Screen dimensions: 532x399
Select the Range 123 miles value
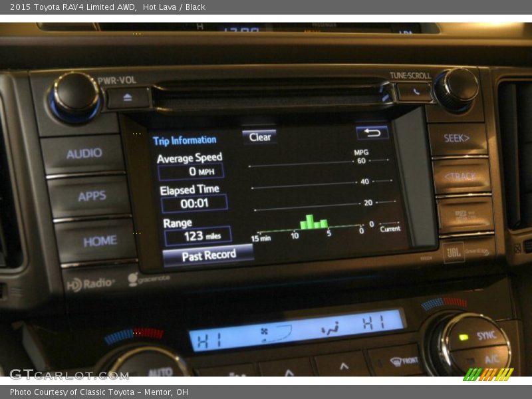tap(198, 236)
